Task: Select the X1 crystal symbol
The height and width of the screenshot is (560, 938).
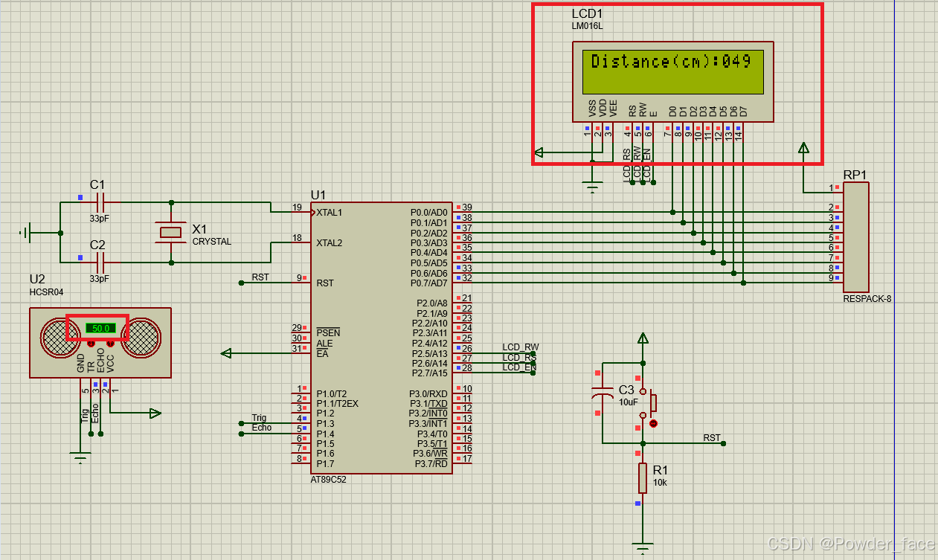Action: click(171, 232)
